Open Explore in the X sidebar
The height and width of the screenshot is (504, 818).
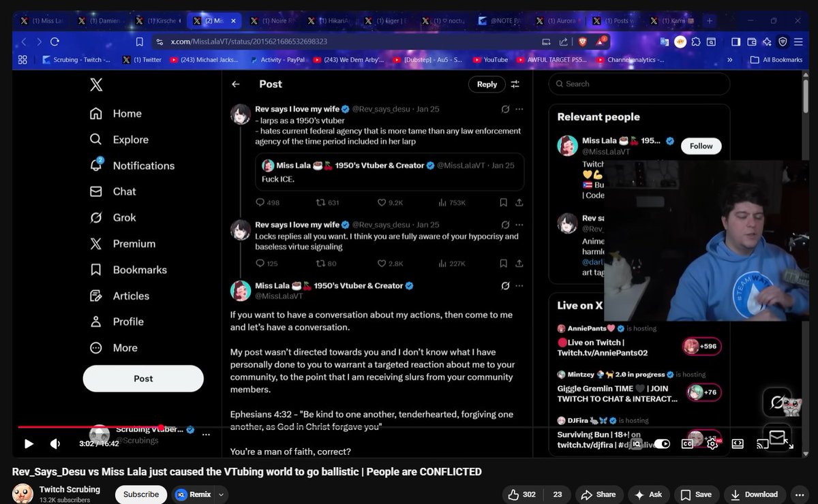click(119, 140)
